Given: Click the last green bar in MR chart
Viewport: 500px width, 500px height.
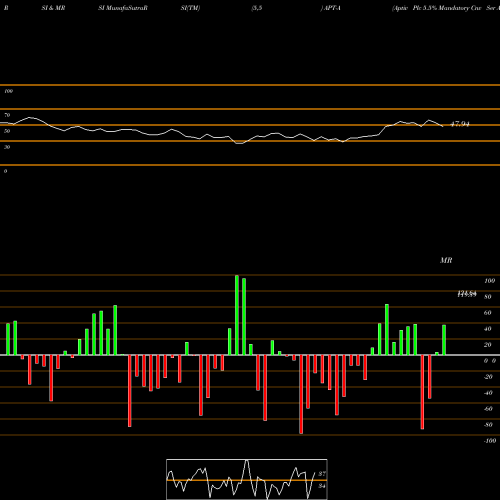Looking at the screenshot, I should 444,340.
